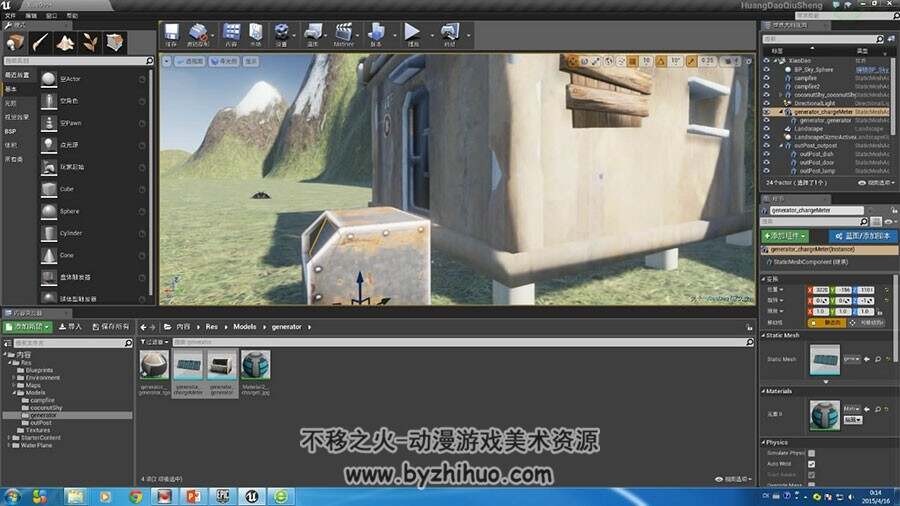900x506 pixels.
Task: Collapse the Static Mesh details section
Action: click(764, 336)
